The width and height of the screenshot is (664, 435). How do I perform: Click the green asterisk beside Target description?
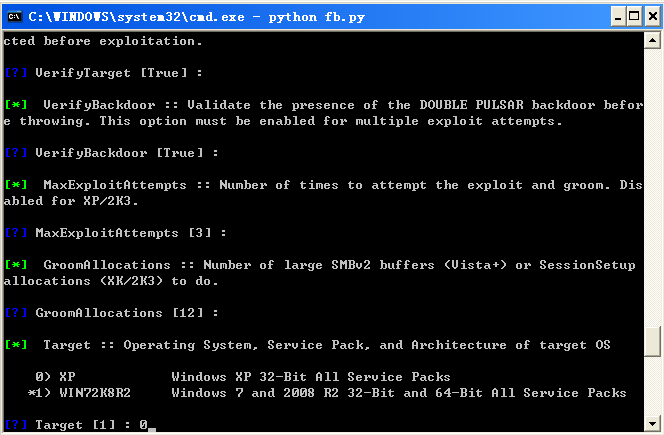16,344
